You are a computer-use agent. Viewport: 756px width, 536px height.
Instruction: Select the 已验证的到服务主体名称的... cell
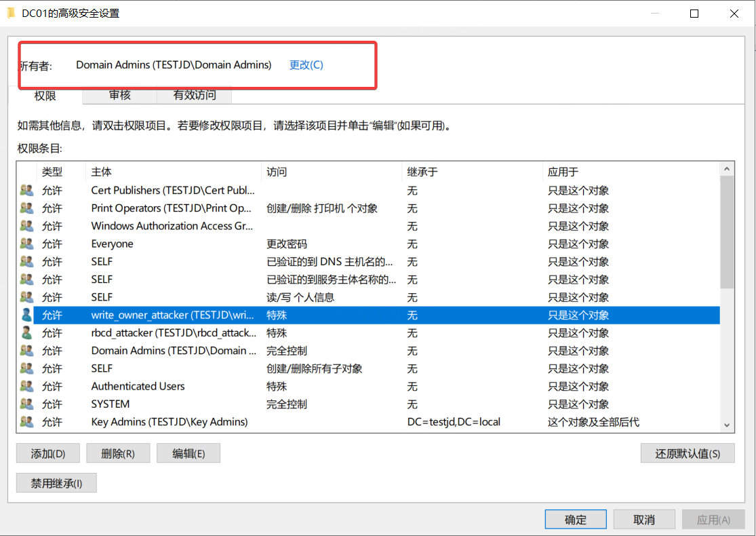click(x=332, y=280)
